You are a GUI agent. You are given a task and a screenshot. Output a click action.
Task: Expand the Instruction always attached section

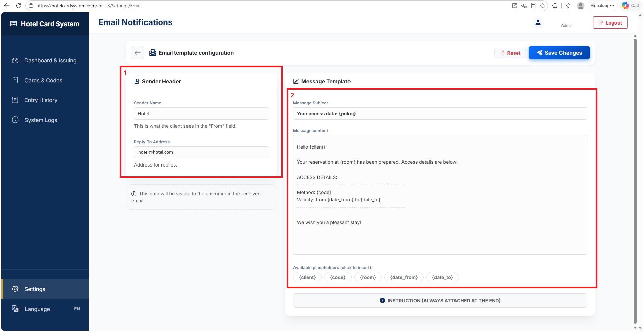click(x=440, y=300)
